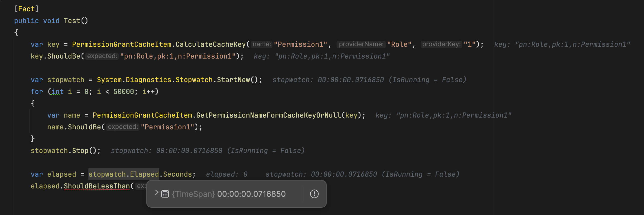The height and width of the screenshot is (215, 644).
Task: Click the calculator icon in debugger tooltip
Action: (x=165, y=194)
